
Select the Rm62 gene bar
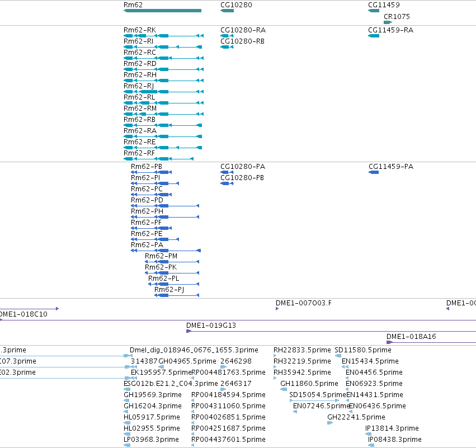pos(162,11)
